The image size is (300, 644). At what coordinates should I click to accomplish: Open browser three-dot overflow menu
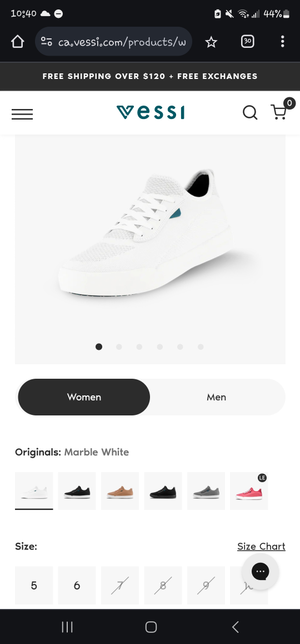(282, 41)
